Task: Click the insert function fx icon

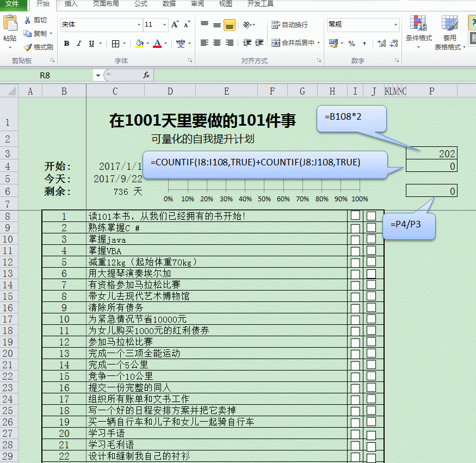Action: [146, 75]
